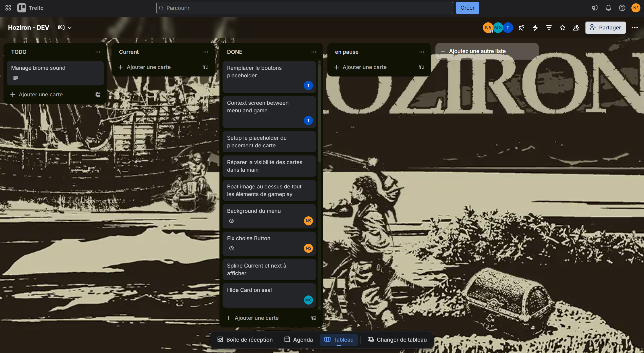Open Butler automation with the lightning icon

click(x=535, y=28)
